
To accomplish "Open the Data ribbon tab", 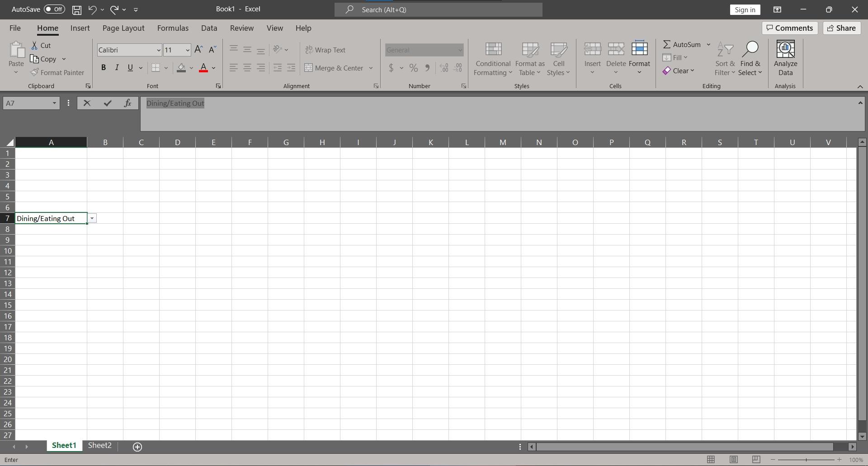I will (209, 28).
